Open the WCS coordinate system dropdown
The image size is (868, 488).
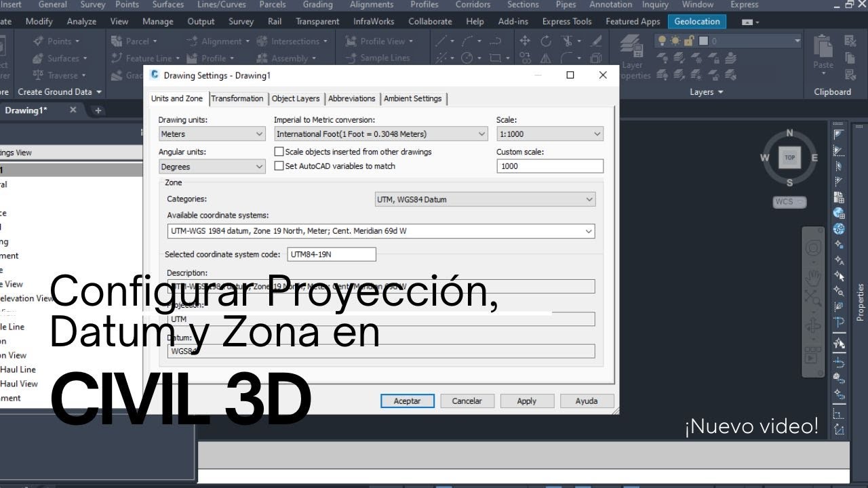tap(789, 202)
